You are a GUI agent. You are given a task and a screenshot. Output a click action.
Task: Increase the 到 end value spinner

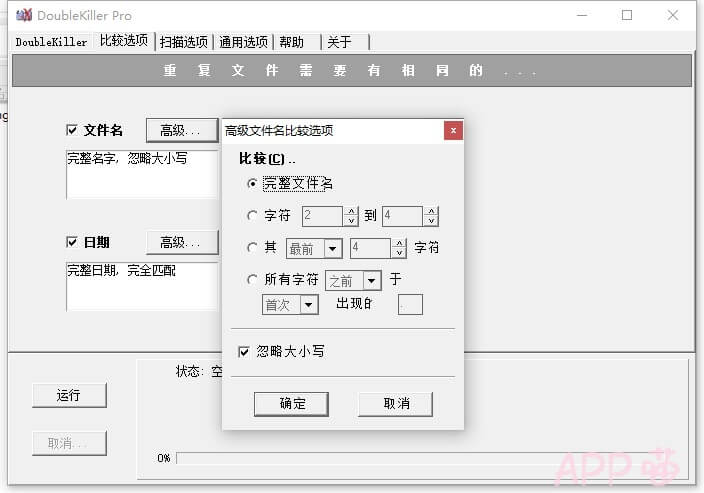click(x=431, y=211)
